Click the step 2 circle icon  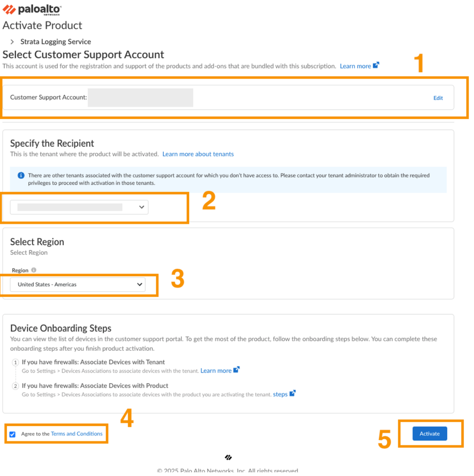15,386
